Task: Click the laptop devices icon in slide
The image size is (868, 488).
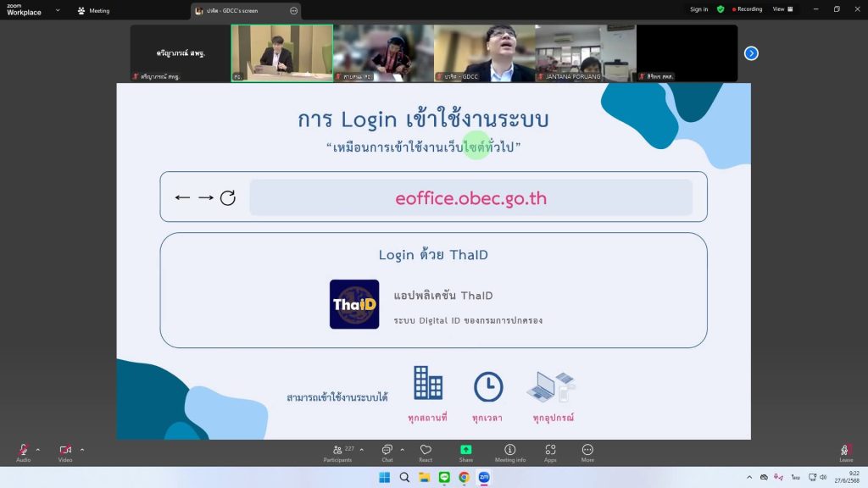Action: (x=551, y=386)
